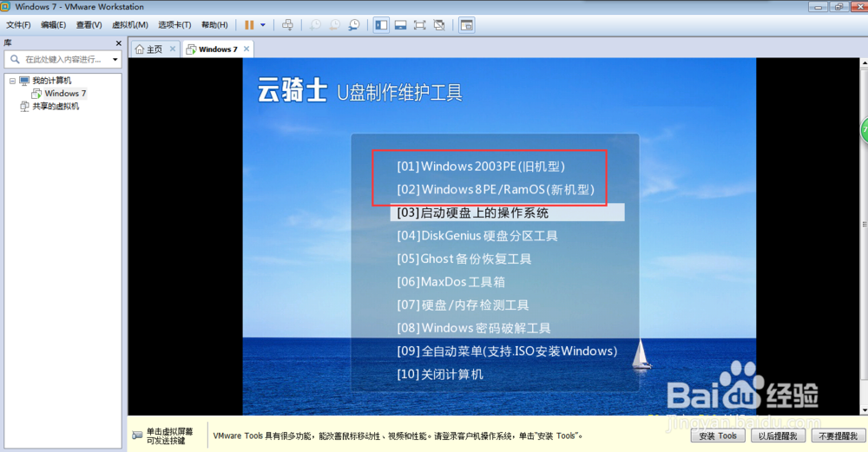
Task: Toggle the library sidebar view
Action: coord(381,25)
